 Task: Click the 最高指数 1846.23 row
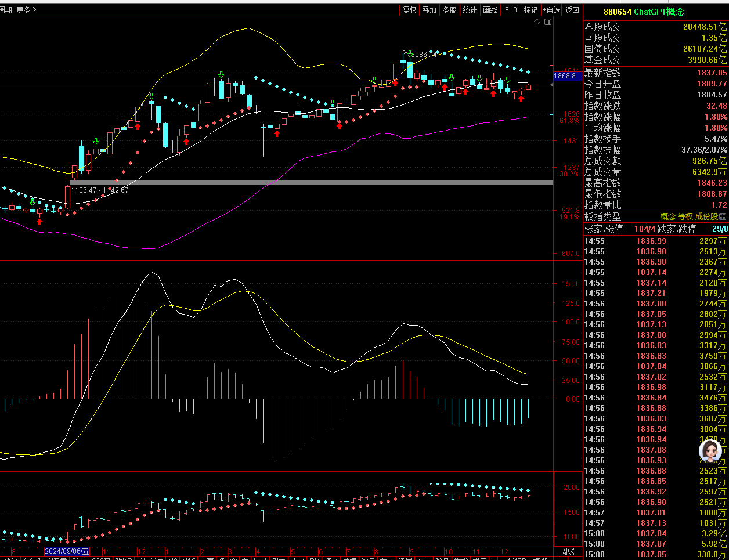656,183
